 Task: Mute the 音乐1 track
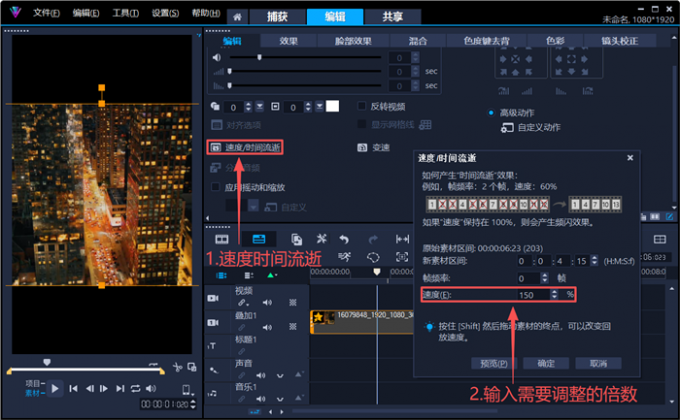point(261,399)
